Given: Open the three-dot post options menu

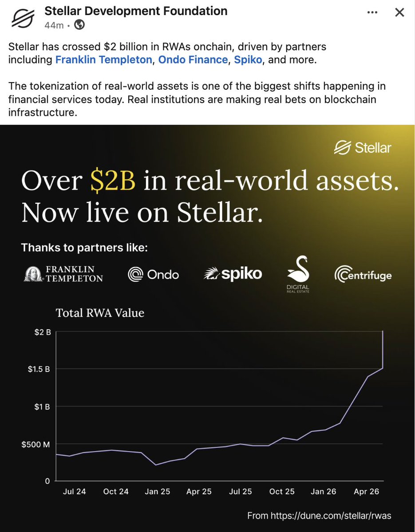Looking at the screenshot, I should click(x=373, y=12).
